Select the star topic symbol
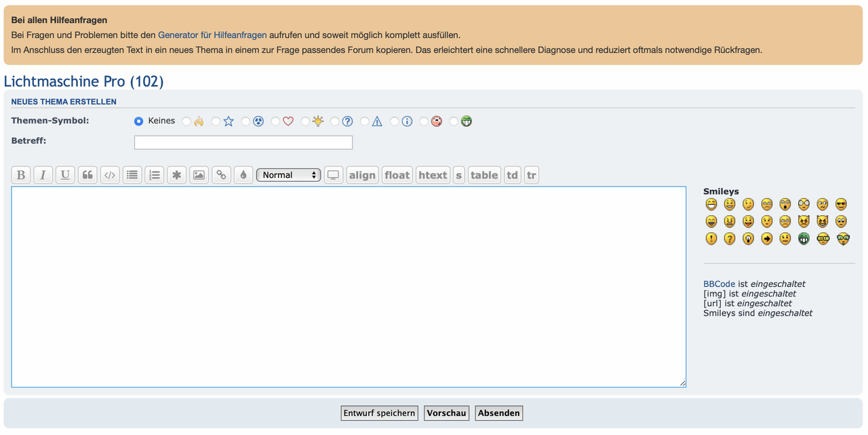 (216, 121)
